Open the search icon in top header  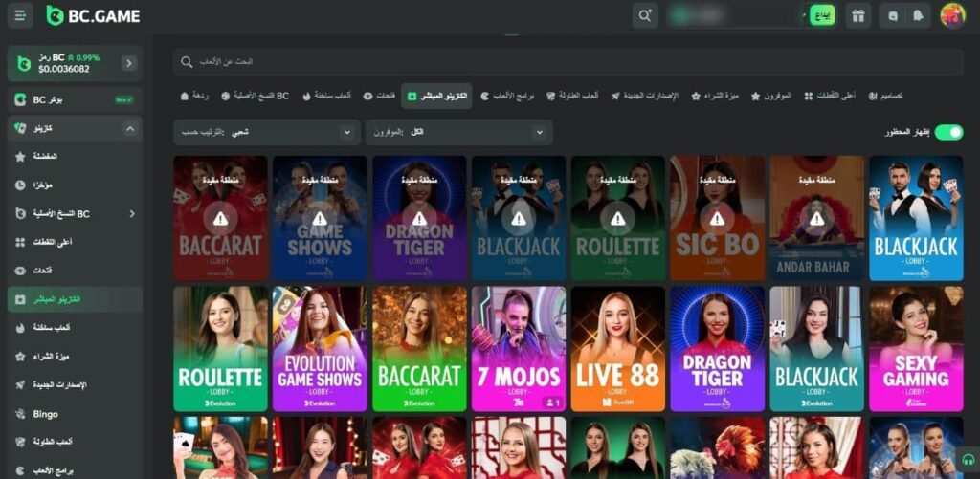(x=645, y=15)
